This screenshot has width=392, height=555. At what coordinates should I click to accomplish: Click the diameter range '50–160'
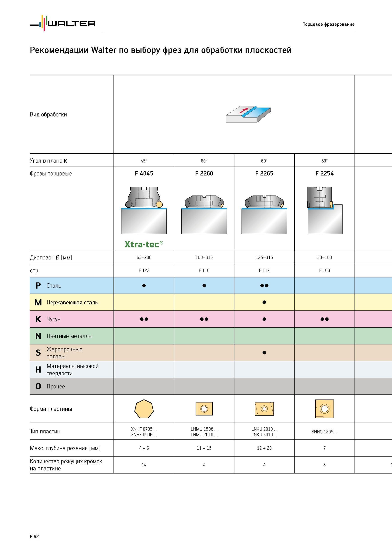click(x=325, y=257)
